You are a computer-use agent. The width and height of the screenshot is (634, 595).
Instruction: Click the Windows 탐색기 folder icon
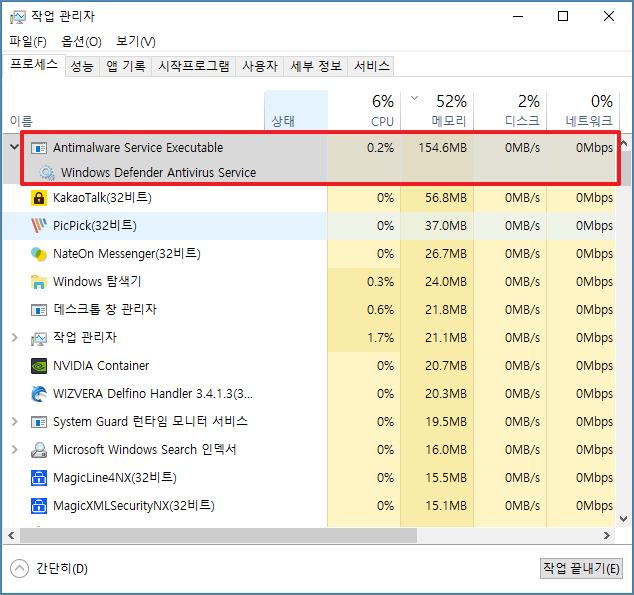pos(39,282)
